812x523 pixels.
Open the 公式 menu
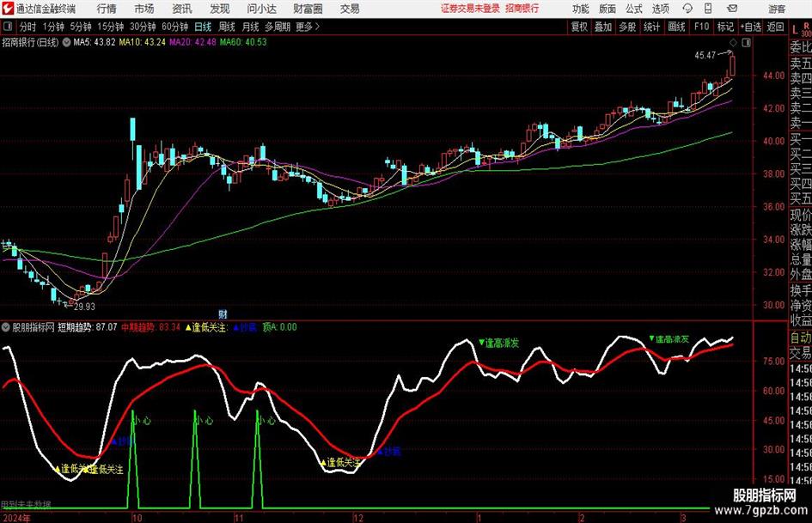(634, 9)
